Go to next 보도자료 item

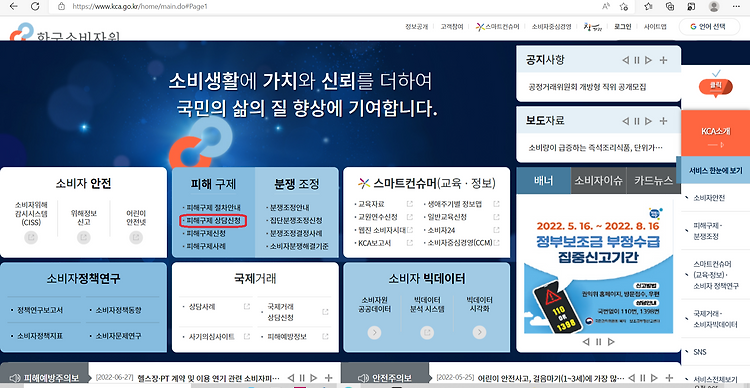648,121
